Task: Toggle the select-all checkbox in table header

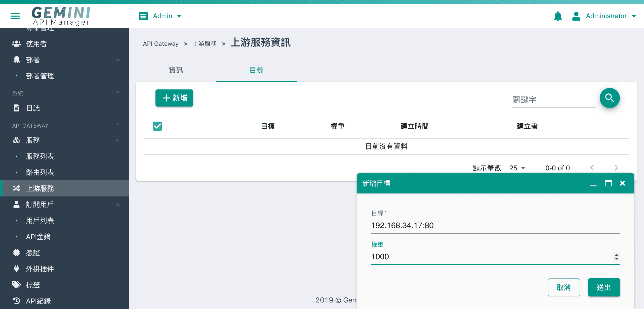Action: (x=157, y=126)
